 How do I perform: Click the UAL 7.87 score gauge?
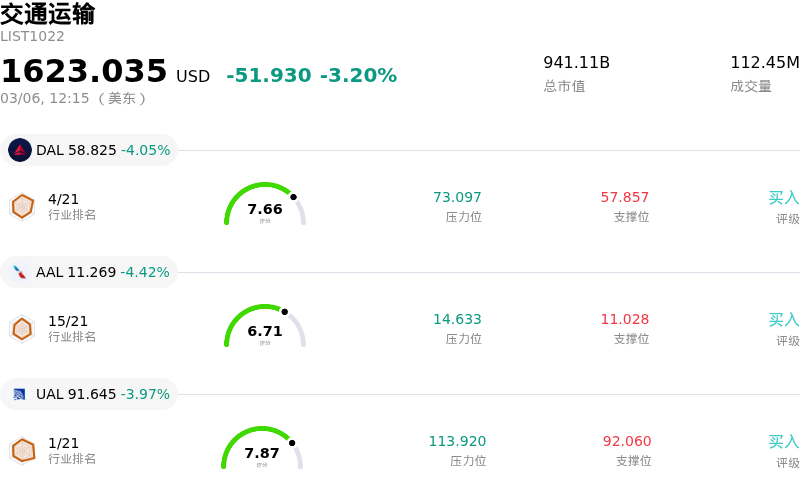coord(262,450)
